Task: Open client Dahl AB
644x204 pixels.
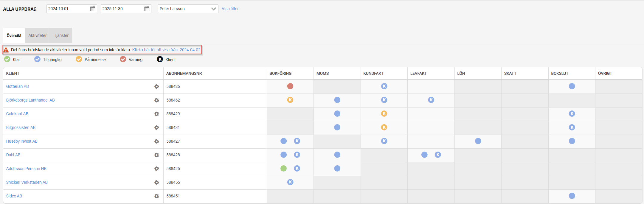Action: pyautogui.click(x=13, y=155)
